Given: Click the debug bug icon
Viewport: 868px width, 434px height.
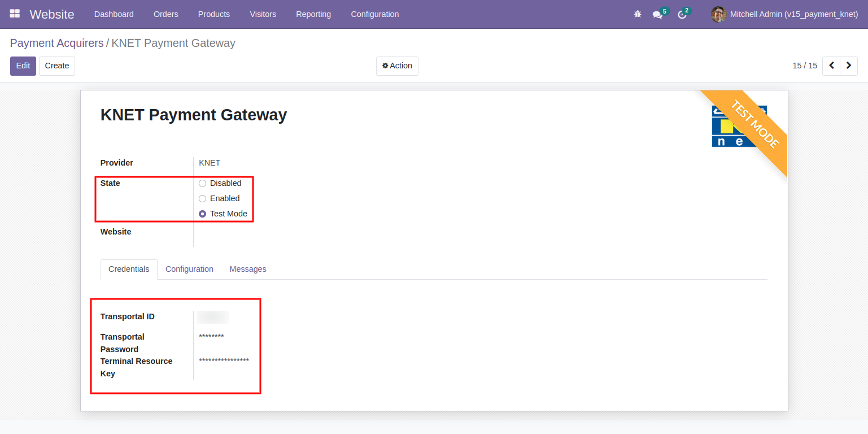Looking at the screenshot, I should click(x=638, y=14).
